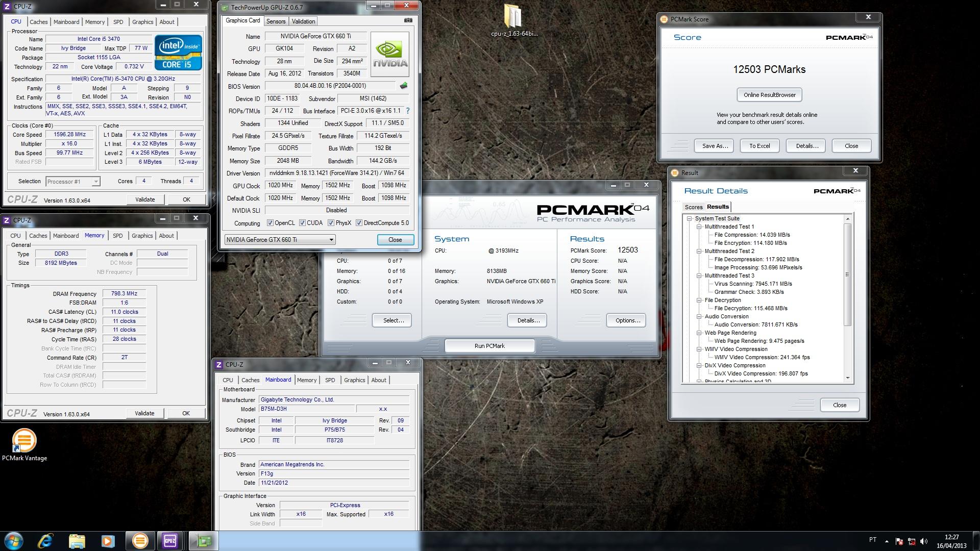Open the Windows Start menu
This screenshot has width=980, height=551.
[14, 541]
